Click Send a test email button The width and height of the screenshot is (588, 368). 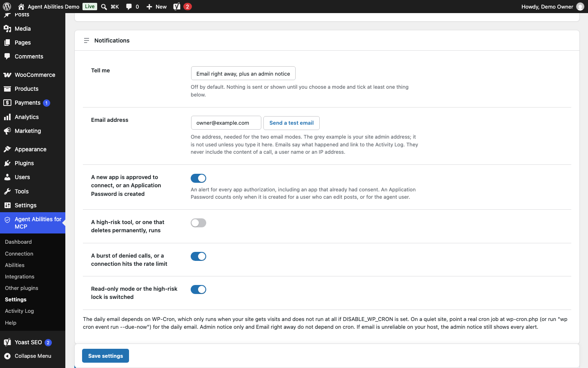point(292,123)
